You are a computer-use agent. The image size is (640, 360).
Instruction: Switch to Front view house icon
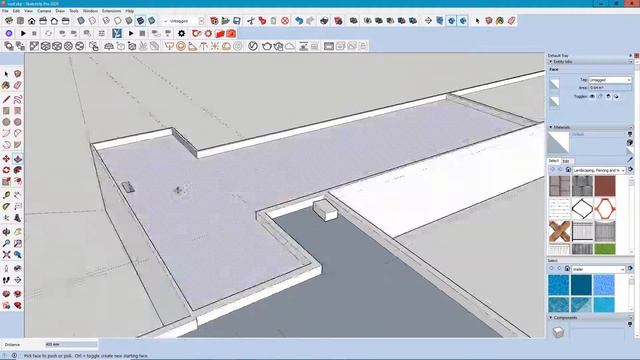31,20
